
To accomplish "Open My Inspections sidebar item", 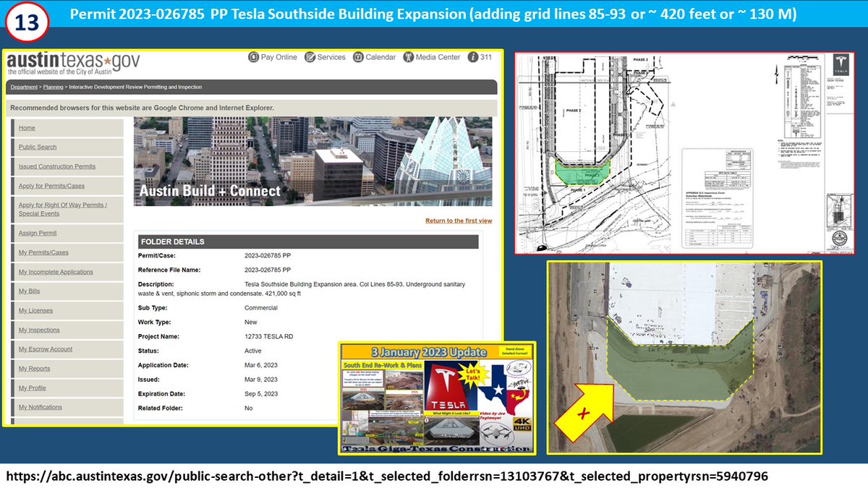I will (39, 330).
